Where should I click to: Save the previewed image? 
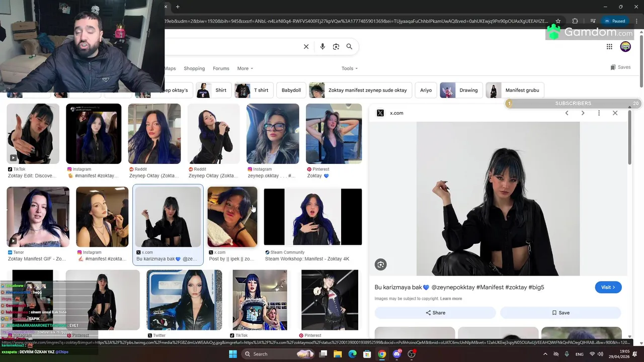pos(560,313)
